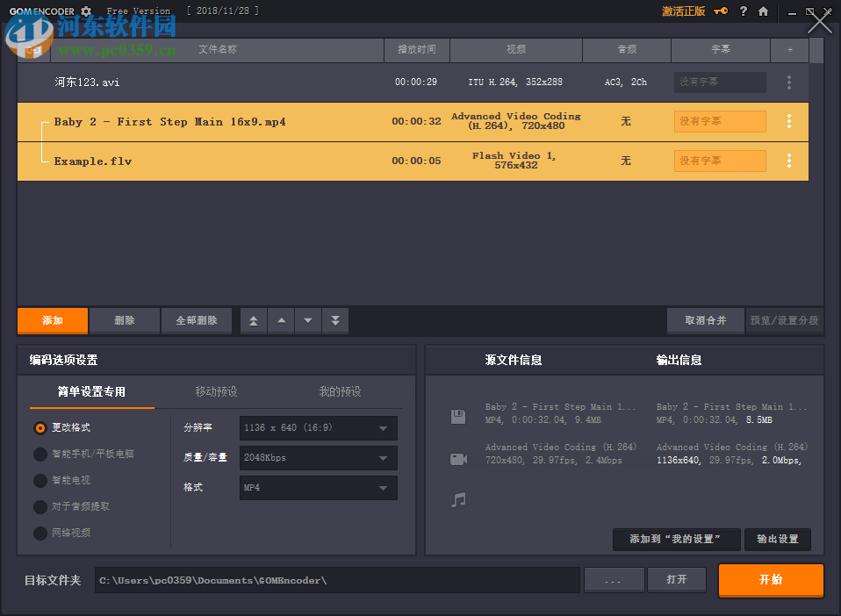Move selected file to bottom of list
Viewport: 841px width, 616px height.
point(334,320)
